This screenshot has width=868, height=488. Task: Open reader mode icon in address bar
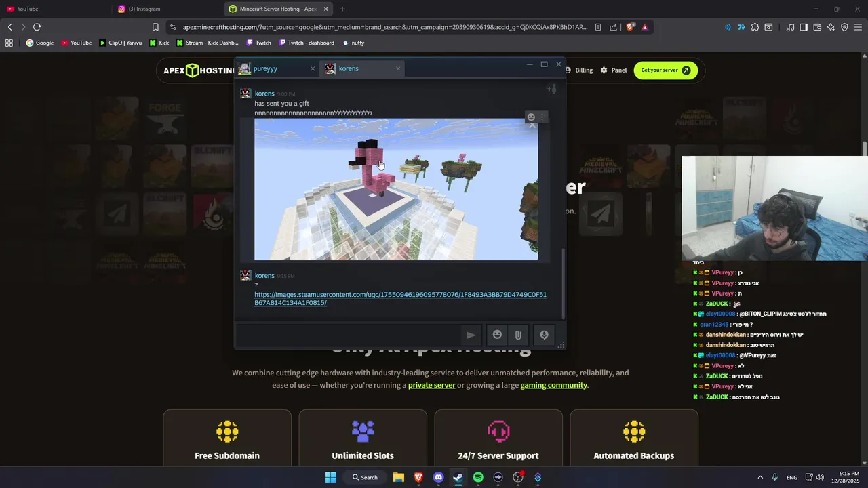click(x=597, y=27)
